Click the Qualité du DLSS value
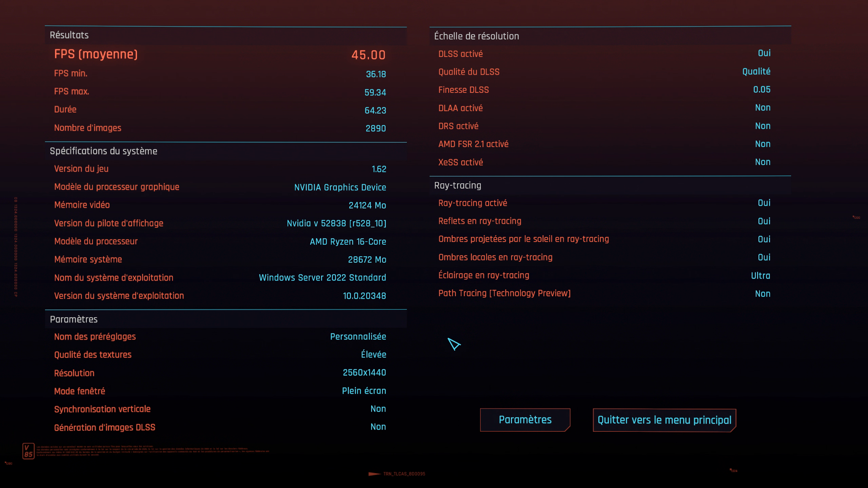 pyautogui.click(x=756, y=72)
